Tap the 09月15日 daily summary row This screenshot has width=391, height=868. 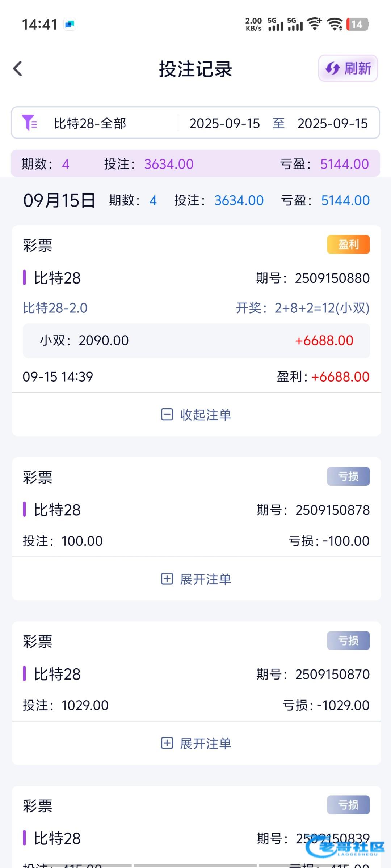195,200
